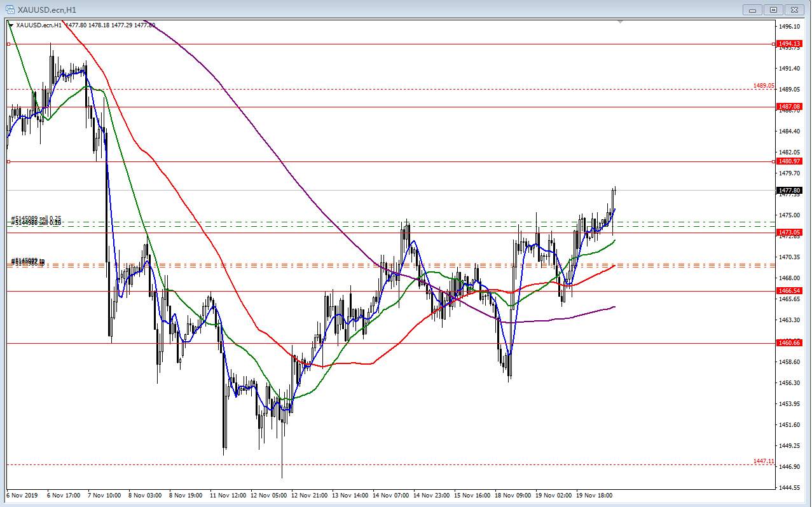Restore down the XAUUSD.ecn,H1 chart window
Screen dimensions: 812x507
tap(774, 10)
